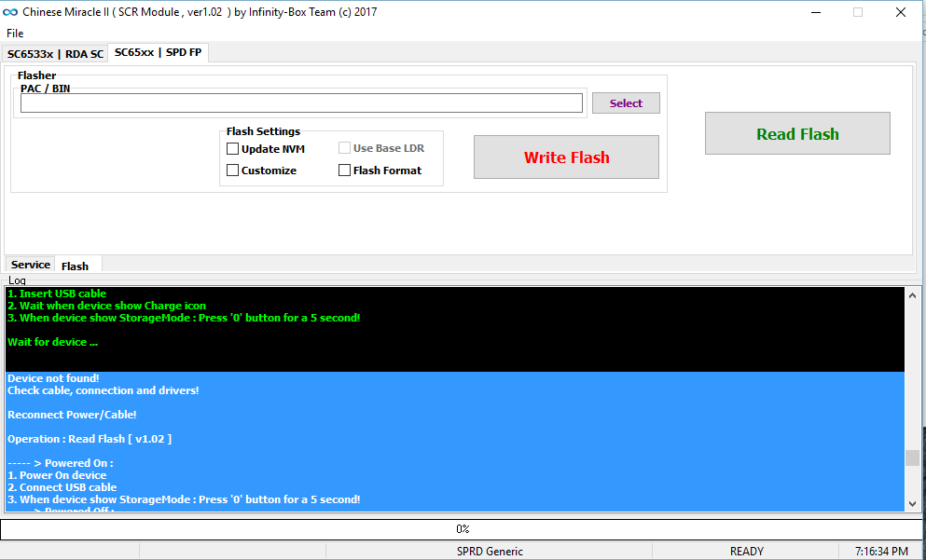The image size is (926, 560).
Task: Click 'Check cable, connection and drivers!' line
Action: [104, 390]
